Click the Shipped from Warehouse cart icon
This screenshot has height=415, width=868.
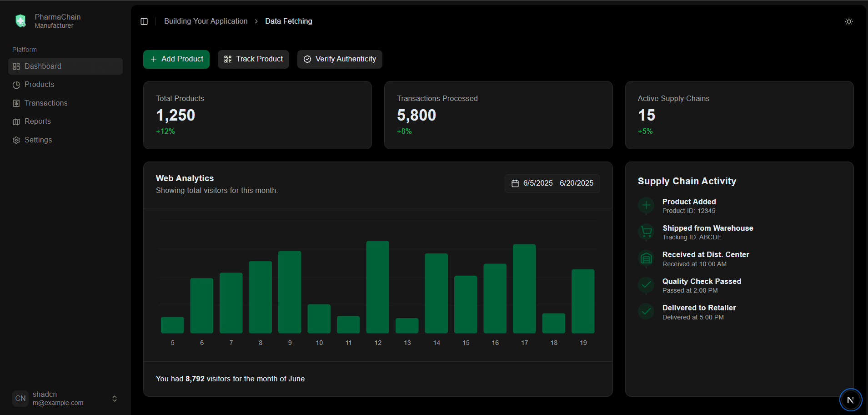pos(646,232)
